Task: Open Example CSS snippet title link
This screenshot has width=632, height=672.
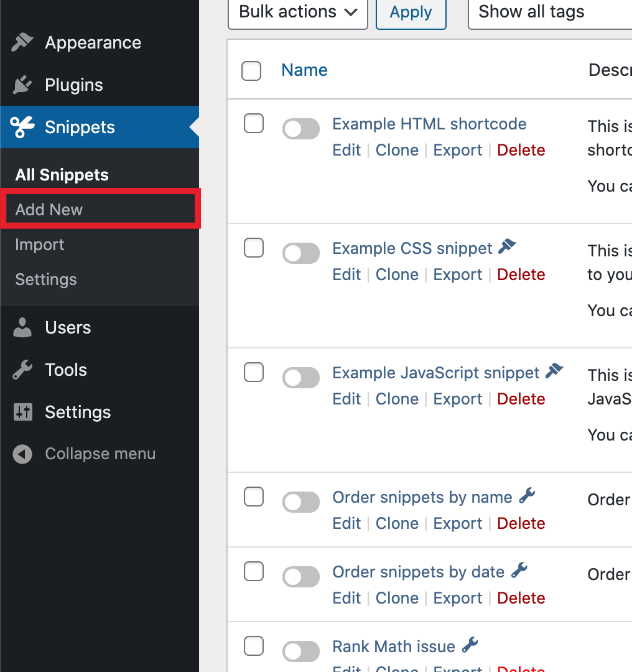Action: (x=412, y=248)
